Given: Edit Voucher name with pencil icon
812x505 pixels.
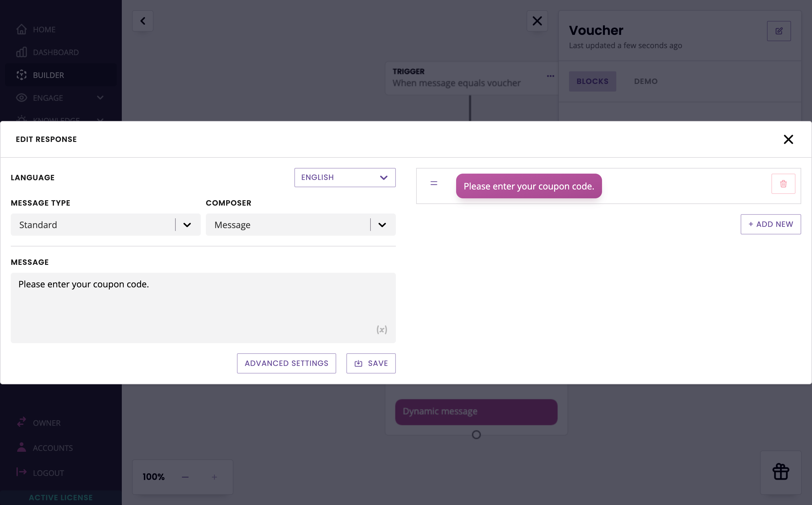Looking at the screenshot, I should [778, 31].
